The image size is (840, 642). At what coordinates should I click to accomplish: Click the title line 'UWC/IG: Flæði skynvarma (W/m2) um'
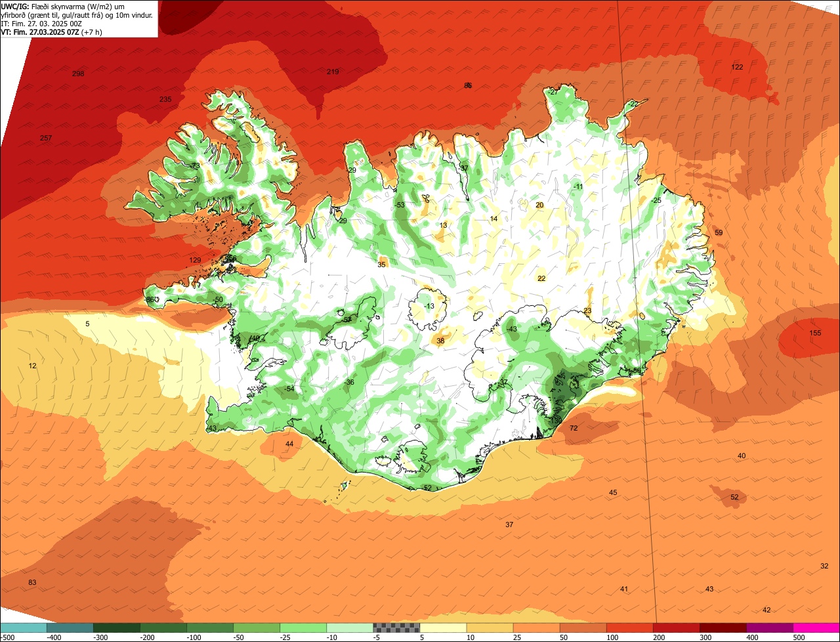pyautogui.click(x=63, y=6)
